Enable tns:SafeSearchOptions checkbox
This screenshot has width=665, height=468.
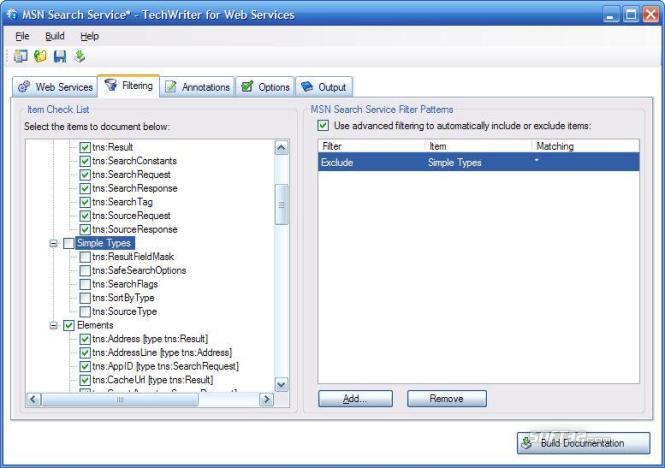point(85,270)
